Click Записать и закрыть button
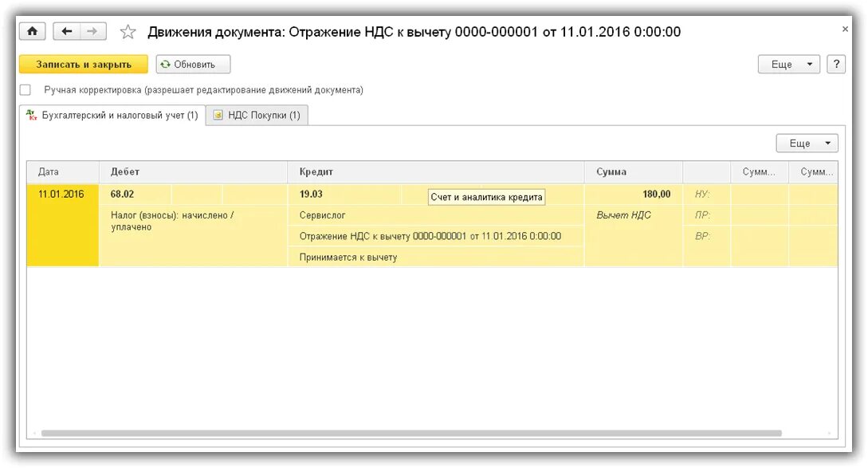 pos(84,65)
